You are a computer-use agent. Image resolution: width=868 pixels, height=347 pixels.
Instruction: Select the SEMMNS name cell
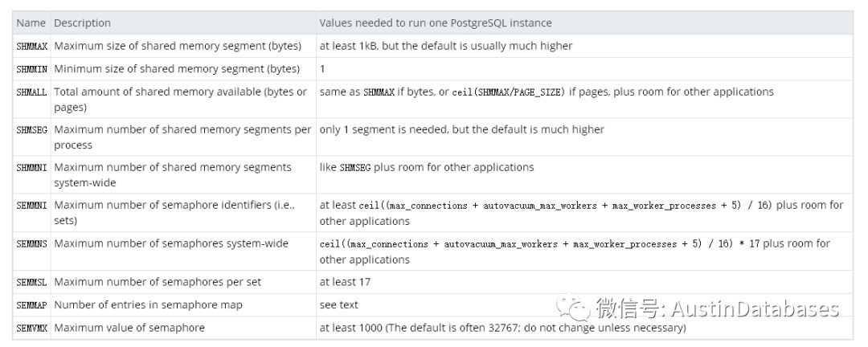tap(31, 243)
